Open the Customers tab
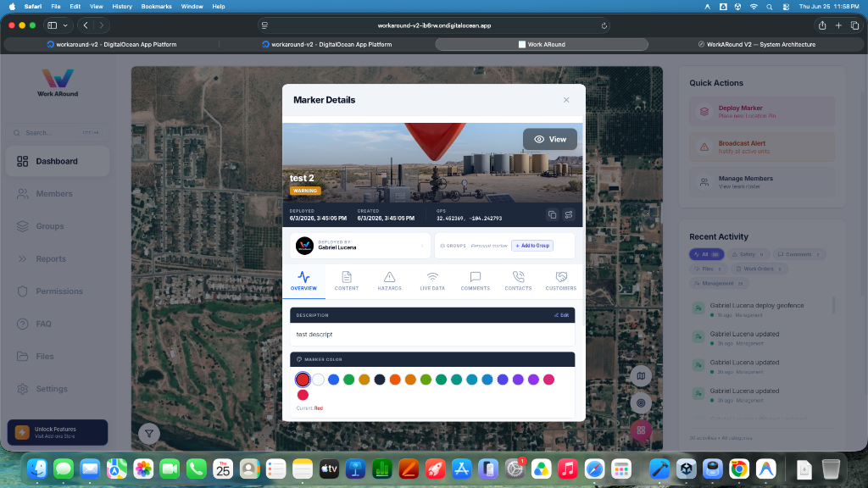 click(561, 281)
